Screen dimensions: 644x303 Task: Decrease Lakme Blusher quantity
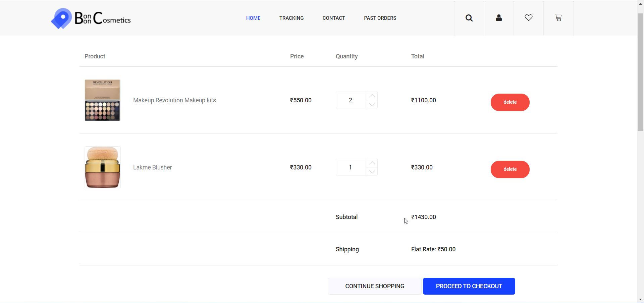372,171
